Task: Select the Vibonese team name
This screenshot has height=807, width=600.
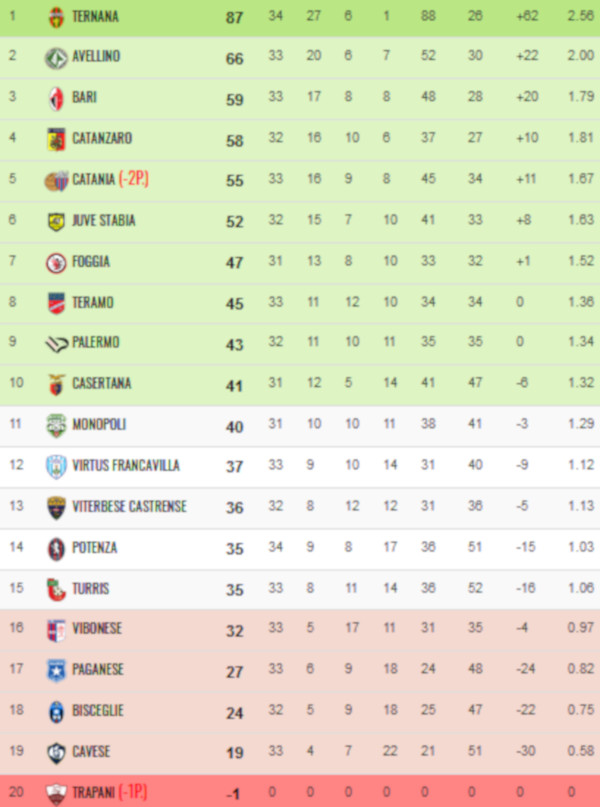Action: click(97, 628)
